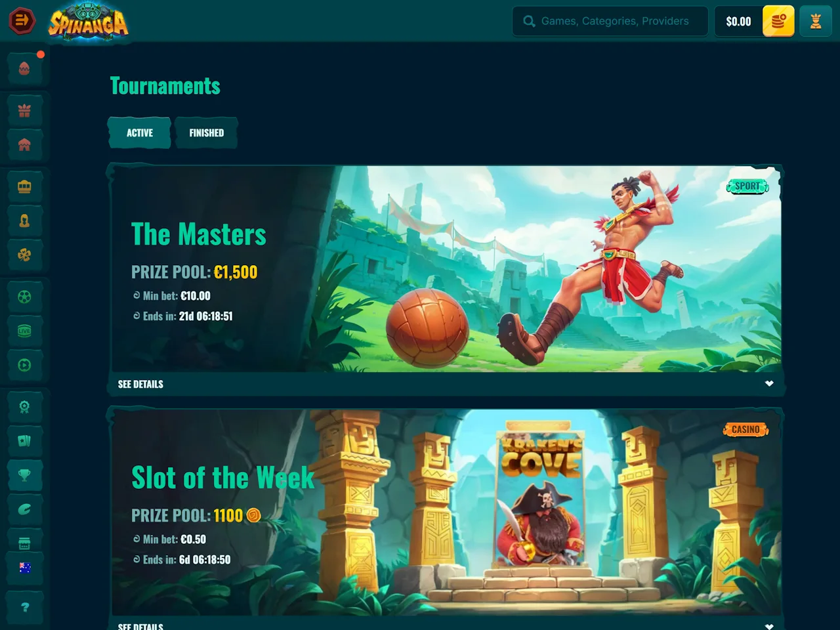Open the gift box promotions icon
Image resolution: width=840 pixels, height=630 pixels.
click(24, 111)
